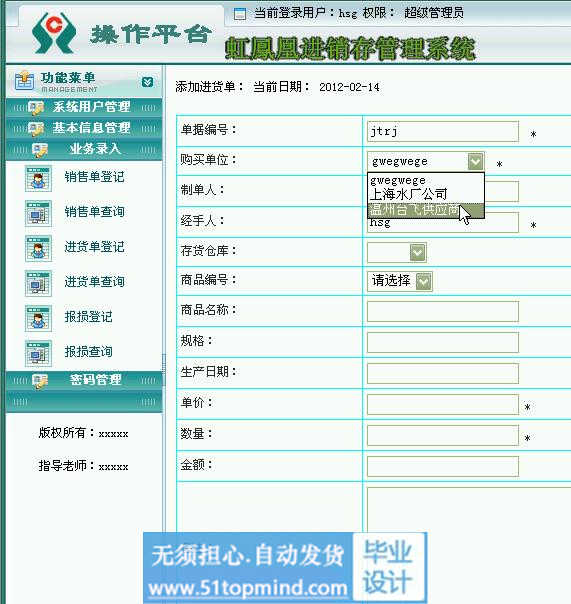Click the window icon beside 当前登录用户
This screenshot has height=604, width=571.
pos(240,14)
